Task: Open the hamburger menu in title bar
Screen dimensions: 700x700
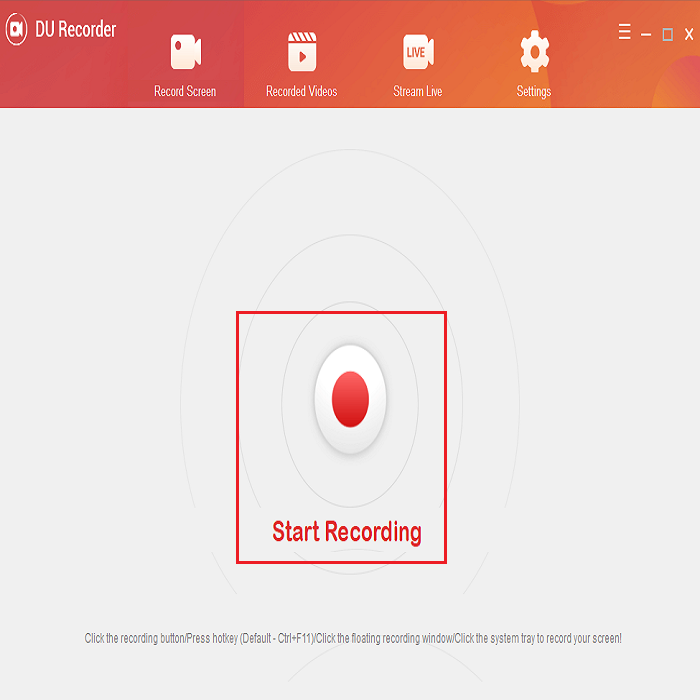Action: 625,32
